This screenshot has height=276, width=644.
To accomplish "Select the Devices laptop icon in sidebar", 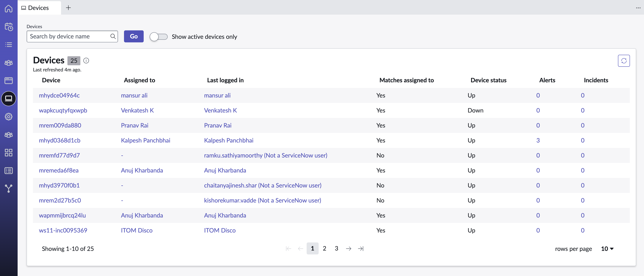I will (x=8, y=99).
